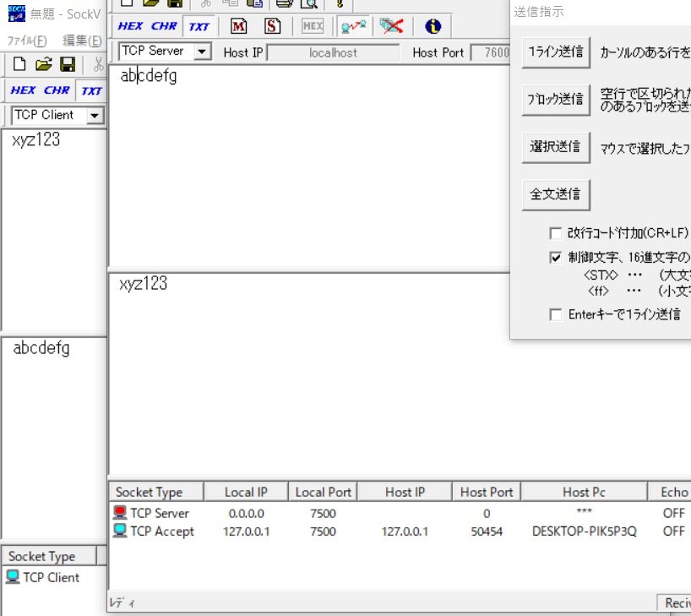
Task: Open the ファイル(F) menu
Action: pos(27,41)
